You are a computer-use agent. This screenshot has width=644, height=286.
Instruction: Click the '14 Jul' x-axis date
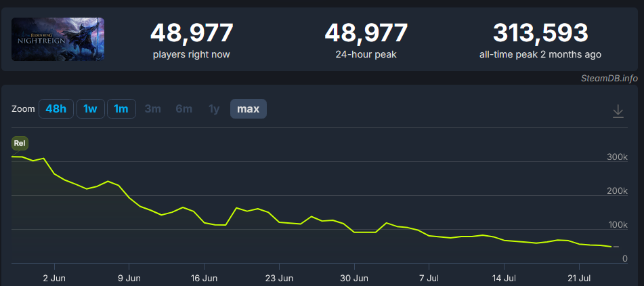pos(504,278)
